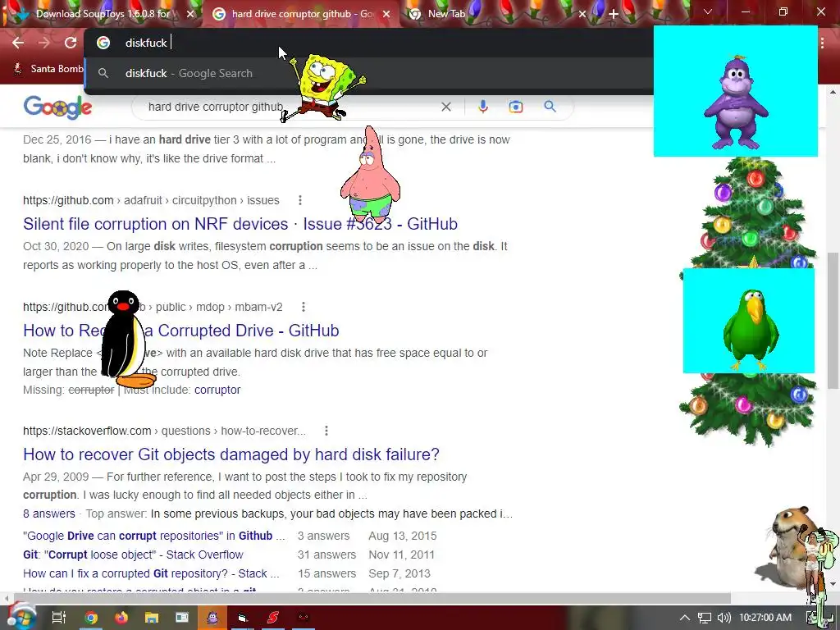
Task: Open How can I fix corrupted Git repository
Action: tap(151, 573)
